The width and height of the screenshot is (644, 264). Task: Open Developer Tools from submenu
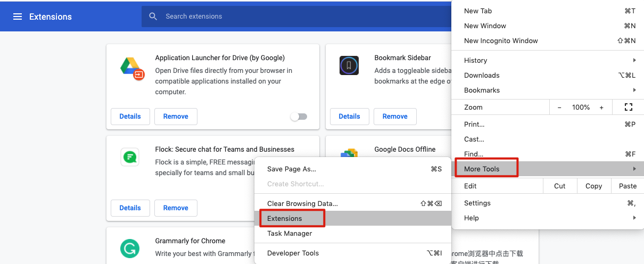coord(353,253)
